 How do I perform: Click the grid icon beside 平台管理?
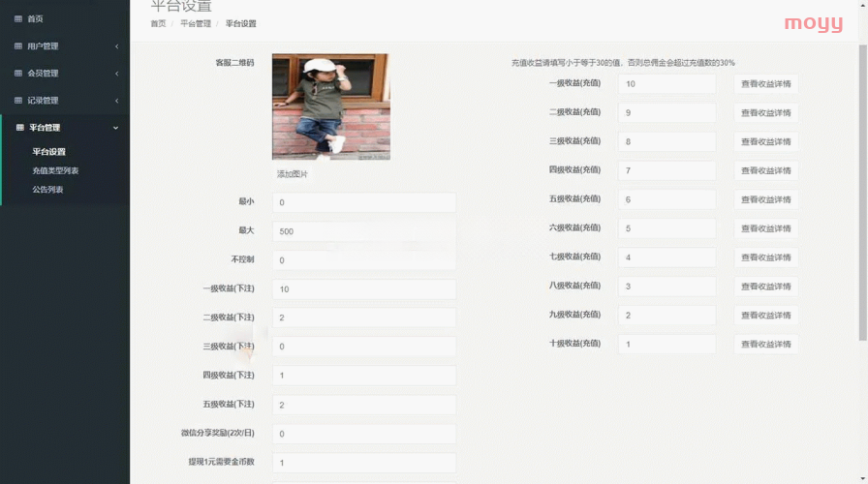click(20, 127)
